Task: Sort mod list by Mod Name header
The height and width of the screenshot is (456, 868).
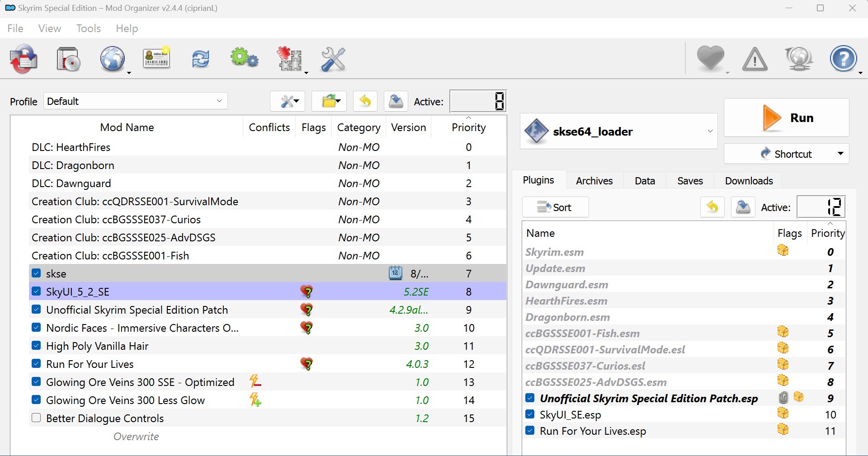Action: [127, 127]
